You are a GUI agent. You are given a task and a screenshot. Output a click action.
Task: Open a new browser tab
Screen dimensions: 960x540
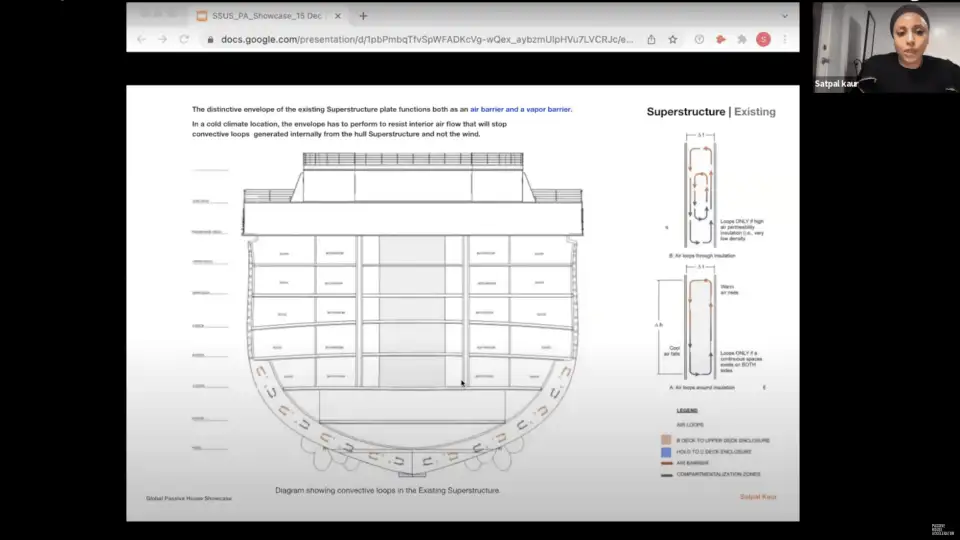click(363, 16)
